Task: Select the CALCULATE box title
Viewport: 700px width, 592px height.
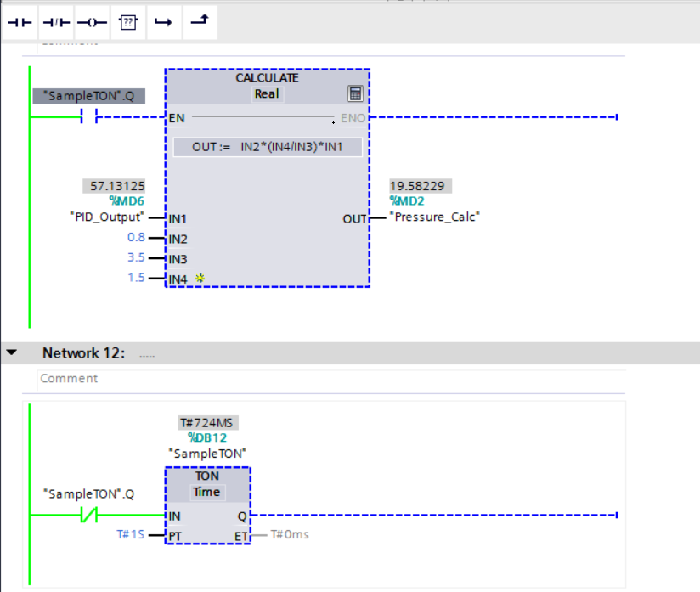Action: click(267, 78)
